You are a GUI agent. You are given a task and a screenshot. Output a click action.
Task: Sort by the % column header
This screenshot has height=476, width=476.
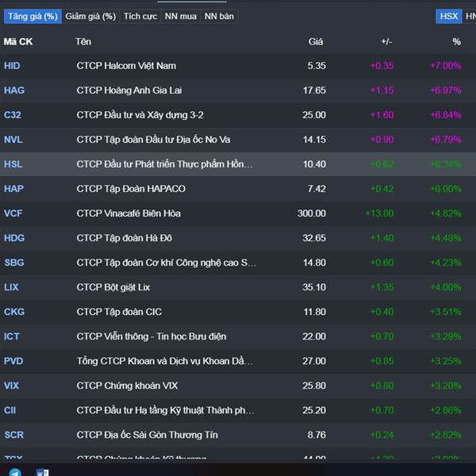pos(456,41)
